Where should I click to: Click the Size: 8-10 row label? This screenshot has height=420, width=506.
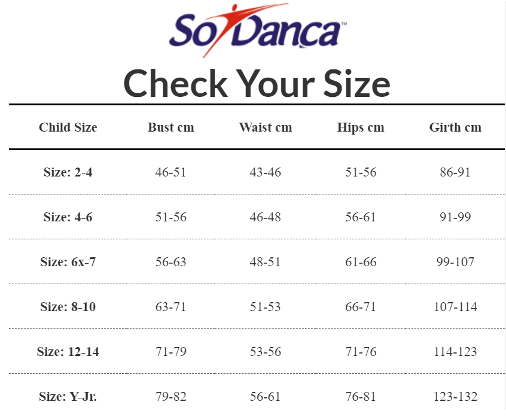point(68,307)
